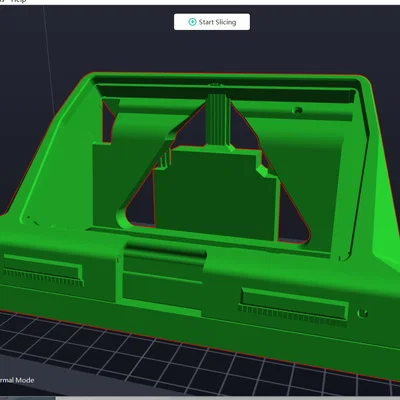This screenshot has height=400, width=400.
Task: Click the Start Slicing button
Action: click(212, 22)
